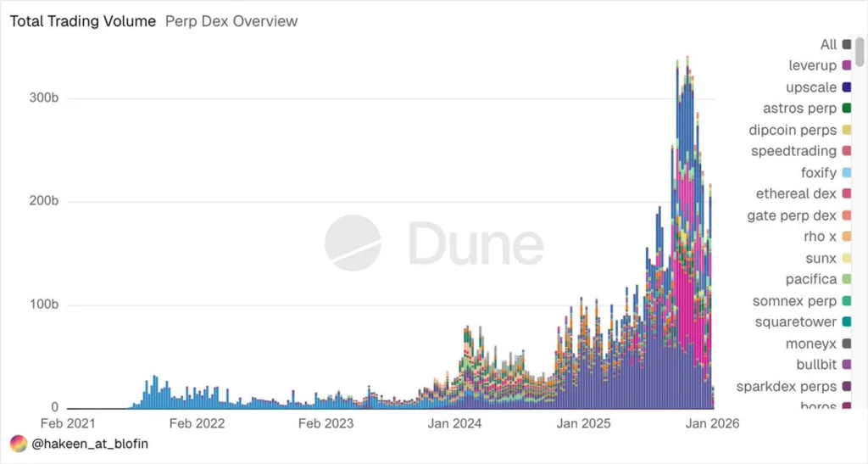This screenshot has height=464, width=868.
Task: Click the somnex perp legend marker
Action: 846,301
